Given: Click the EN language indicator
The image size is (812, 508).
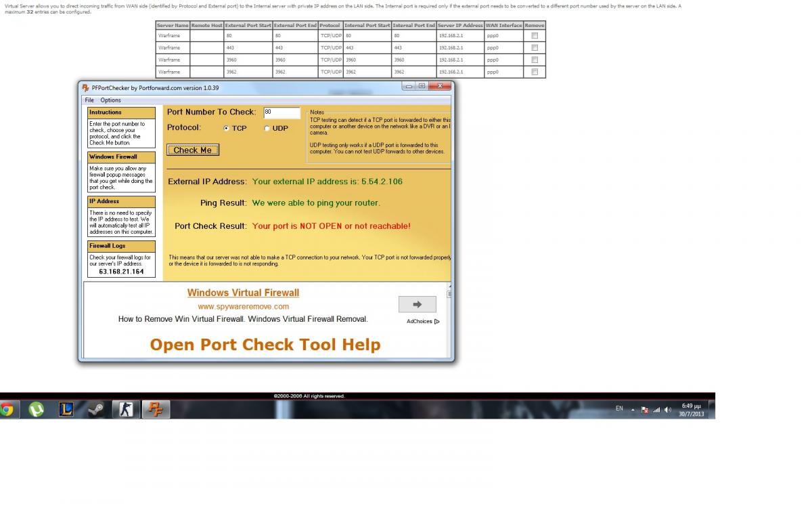Looking at the screenshot, I should click(619, 408).
